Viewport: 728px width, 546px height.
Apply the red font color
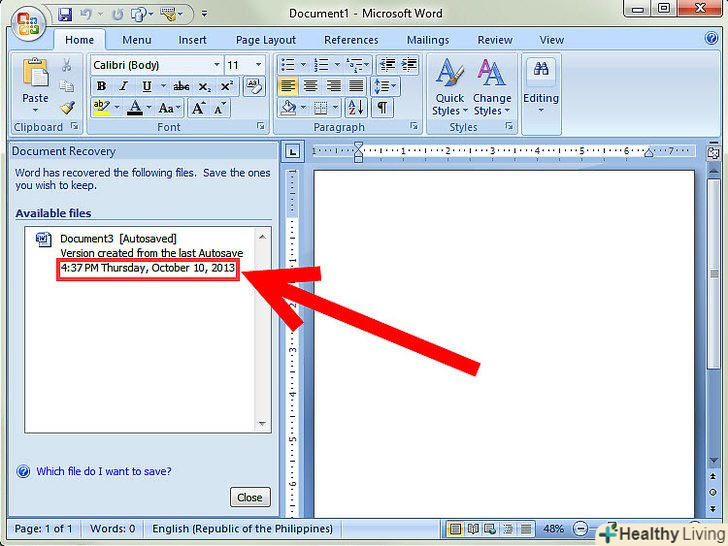tap(135, 108)
